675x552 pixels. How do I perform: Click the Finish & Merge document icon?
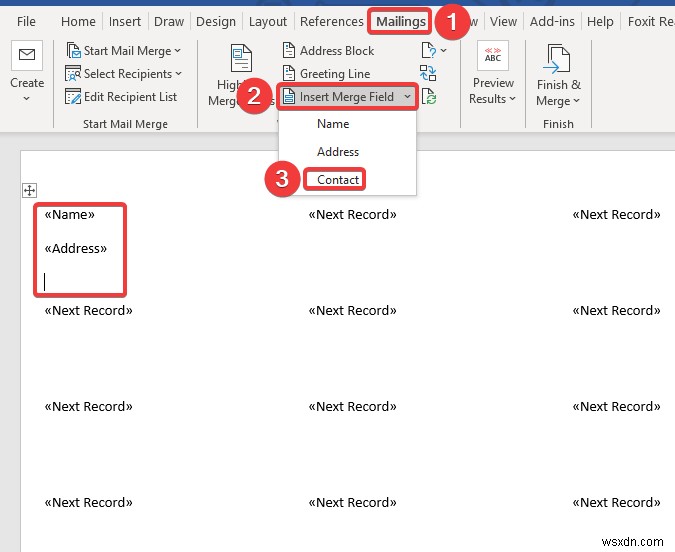tap(557, 58)
